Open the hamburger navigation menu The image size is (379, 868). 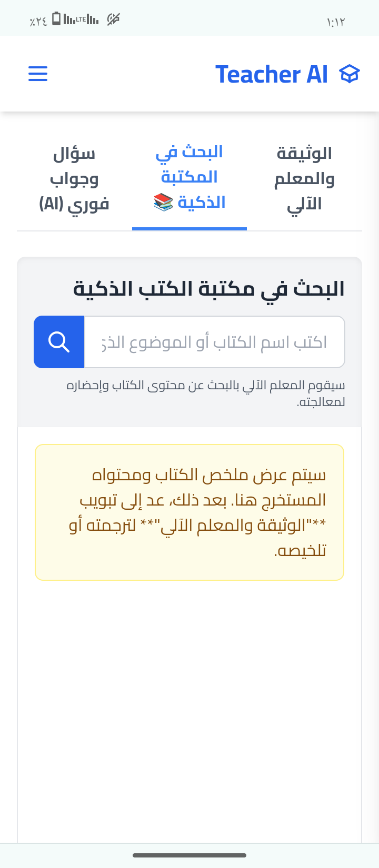tap(38, 74)
